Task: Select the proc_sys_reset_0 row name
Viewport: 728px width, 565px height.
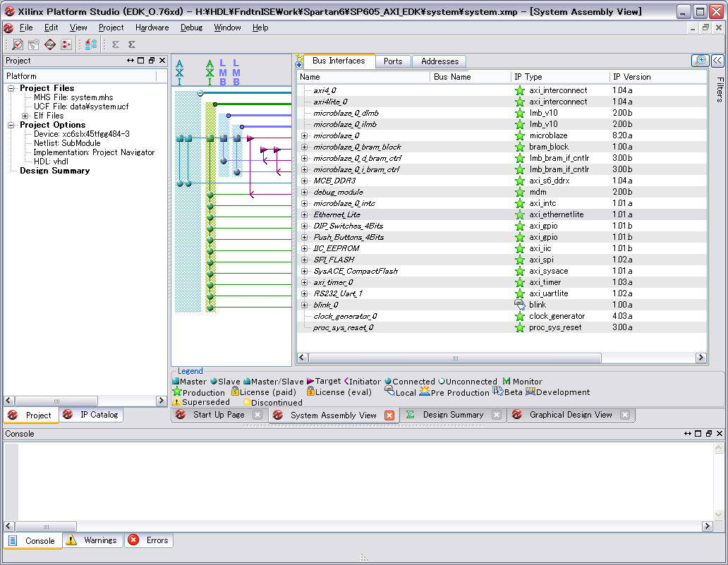Action: click(x=343, y=328)
